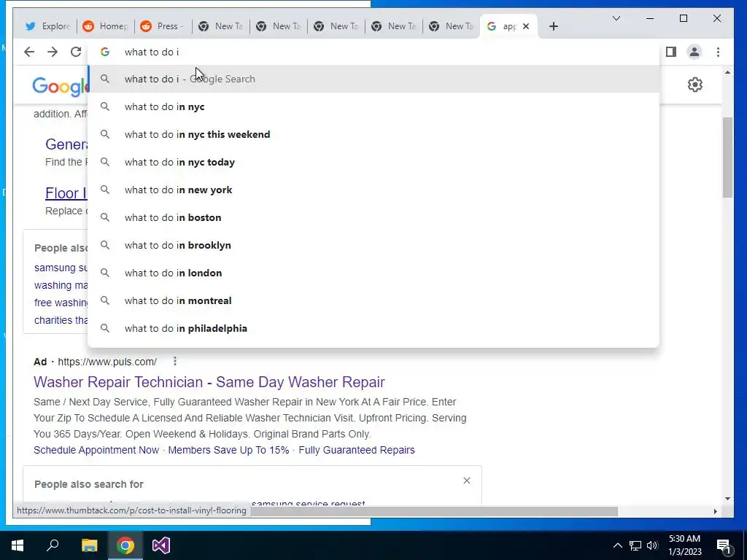Image resolution: width=747 pixels, height=560 pixels.
Task: Open the Chrome profile avatar
Action: point(694,52)
